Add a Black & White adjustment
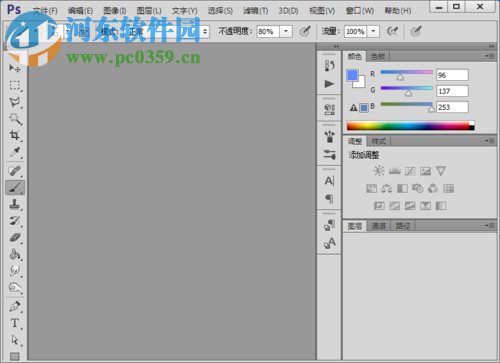 click(x=402, y=189)
